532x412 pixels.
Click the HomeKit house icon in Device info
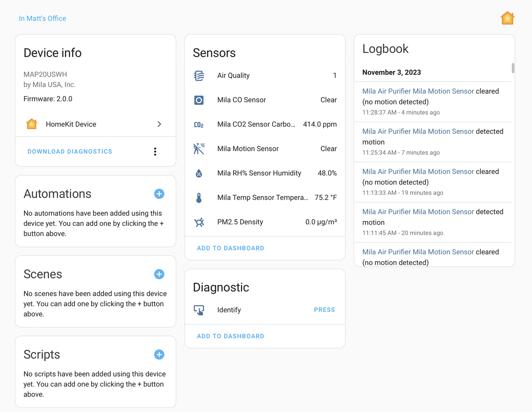[x=32, y=124]
